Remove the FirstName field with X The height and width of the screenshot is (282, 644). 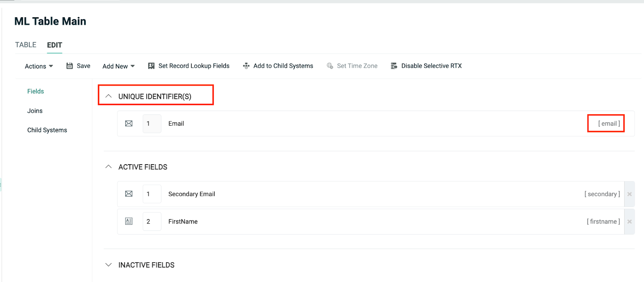point(630,222)
